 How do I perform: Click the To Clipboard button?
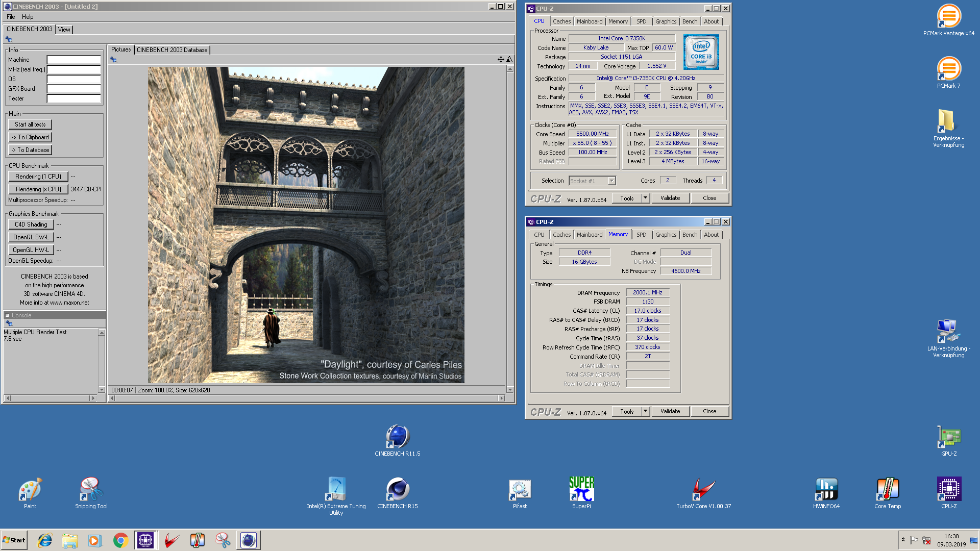(x=30, y=137)
